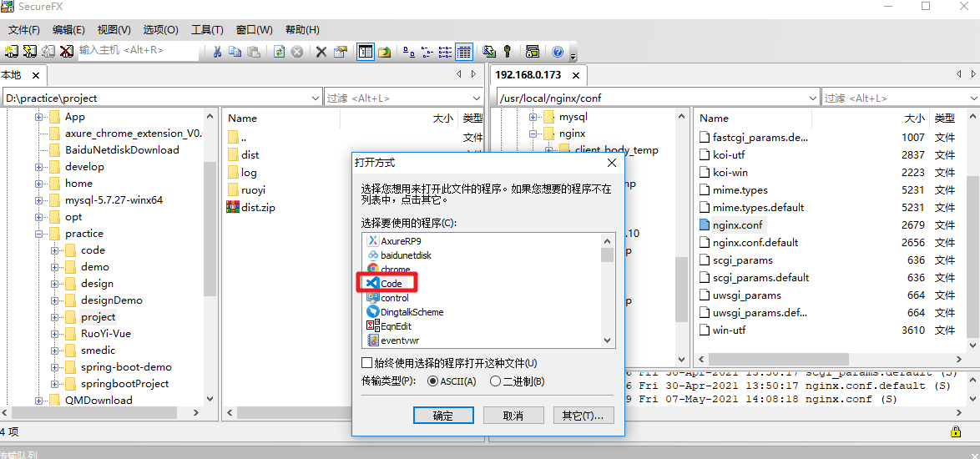980x459 pixels.
Task: Expand the code folder node
Action: (55, 250)
